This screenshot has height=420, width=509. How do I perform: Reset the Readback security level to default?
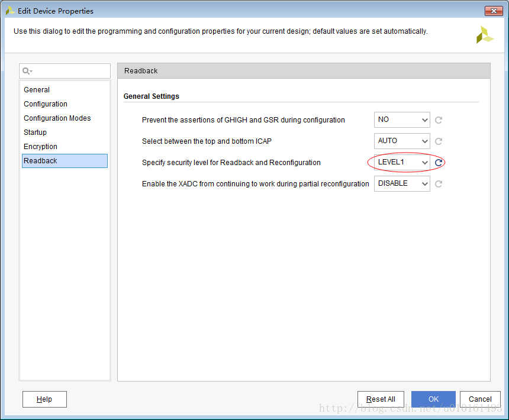tap(439, 163)
